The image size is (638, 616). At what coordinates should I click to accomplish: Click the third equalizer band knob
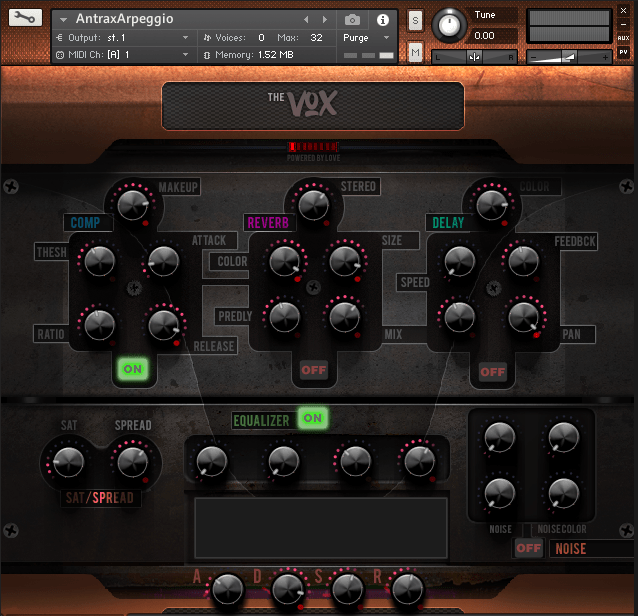click(356, 461)
